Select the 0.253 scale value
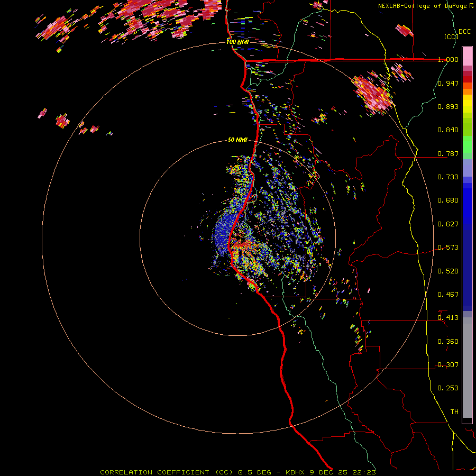 448,388
